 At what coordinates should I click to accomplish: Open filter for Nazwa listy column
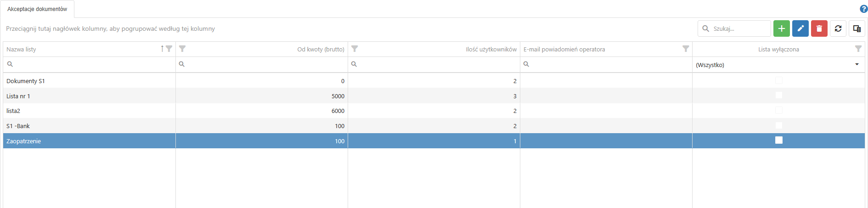[x=169, y=49]
